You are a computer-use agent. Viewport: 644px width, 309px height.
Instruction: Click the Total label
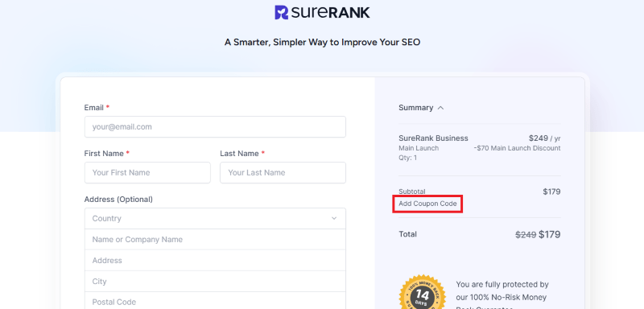click(x=408, y=234)
